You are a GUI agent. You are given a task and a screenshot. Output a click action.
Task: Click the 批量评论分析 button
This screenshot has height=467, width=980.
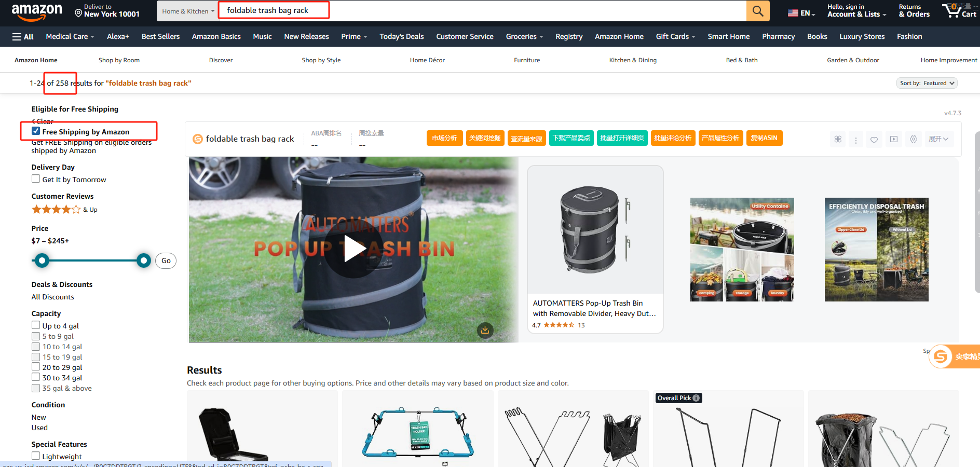(x=673, y=138)
